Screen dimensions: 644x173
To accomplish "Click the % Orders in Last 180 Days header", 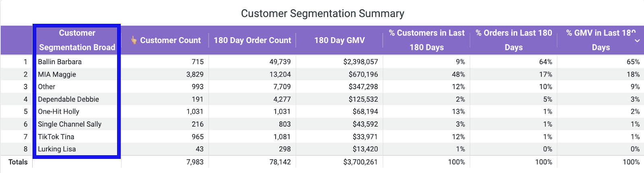I will point(514,40).
